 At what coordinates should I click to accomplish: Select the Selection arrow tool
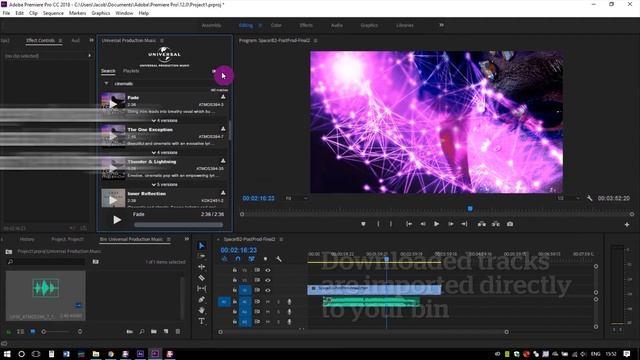pyautogui.click(x=201, y=246)
